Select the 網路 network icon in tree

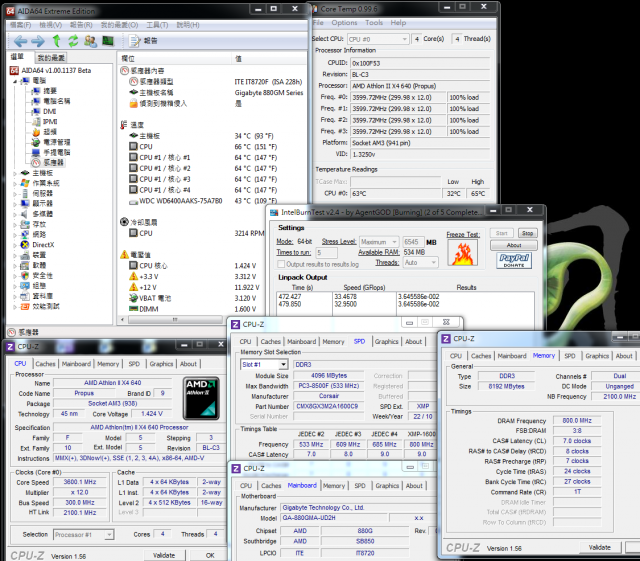25,234
